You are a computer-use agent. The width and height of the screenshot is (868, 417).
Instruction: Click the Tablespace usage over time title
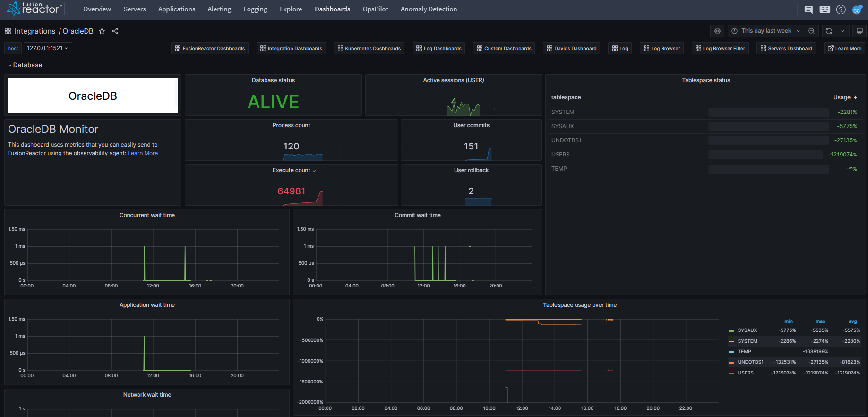pyautogui.click(x=580, y=305)
